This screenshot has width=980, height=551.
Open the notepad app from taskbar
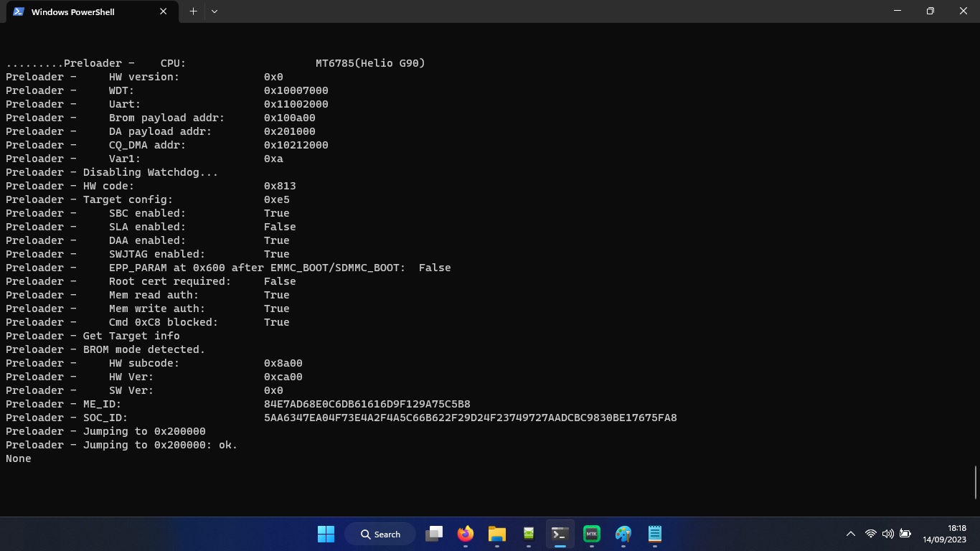[654, 534]
